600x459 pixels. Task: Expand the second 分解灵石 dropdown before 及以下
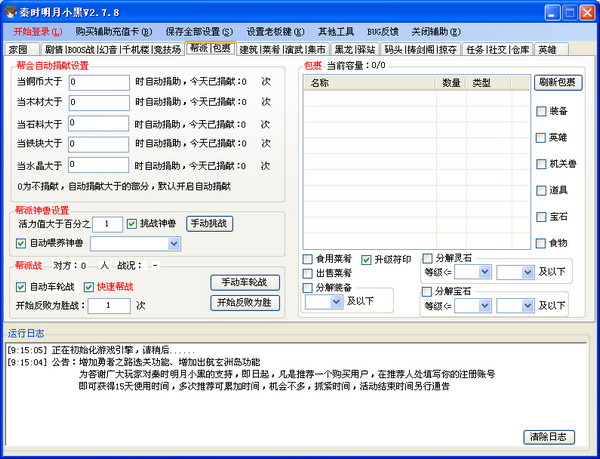(527, 272)
